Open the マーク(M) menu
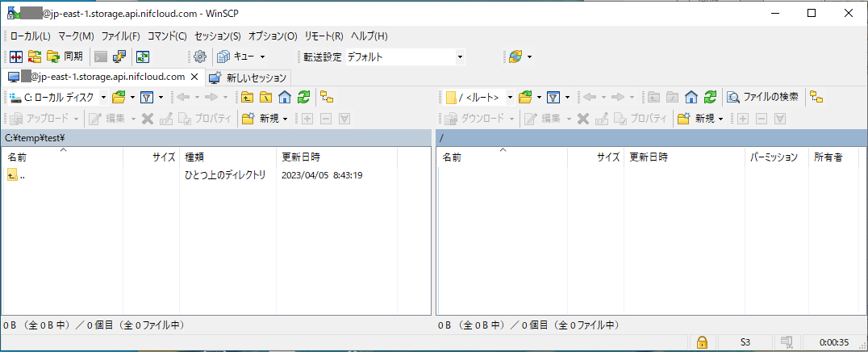Screen dimensions: 868x352 76,36
